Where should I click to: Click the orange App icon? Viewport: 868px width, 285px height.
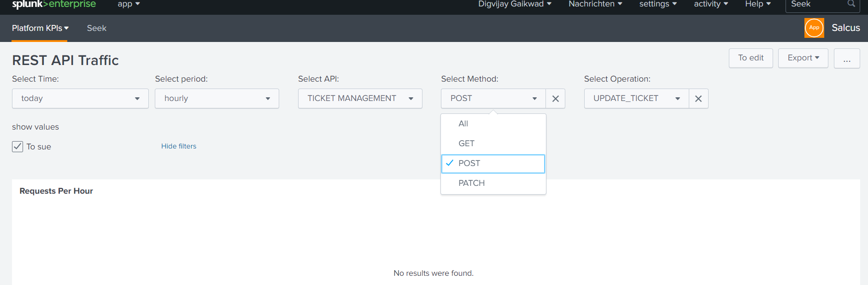pos(814,28)
